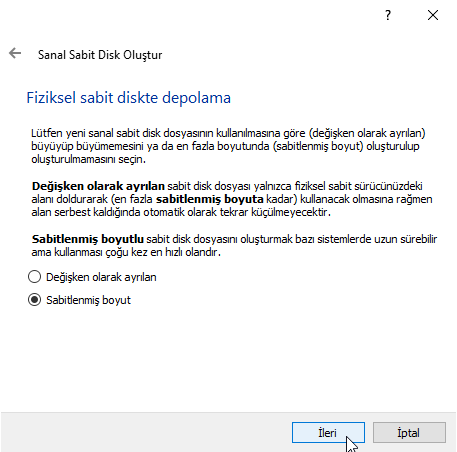Click the '(değişken olarak ayrılan)' text in parentheses
This screenshot has width=457, height=452.
point(367,133)
